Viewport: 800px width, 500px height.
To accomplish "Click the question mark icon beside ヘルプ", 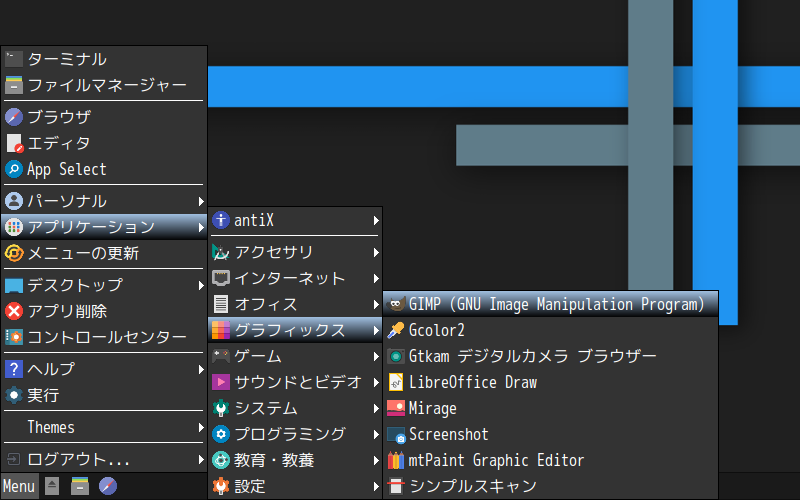I will pos(14,369).
